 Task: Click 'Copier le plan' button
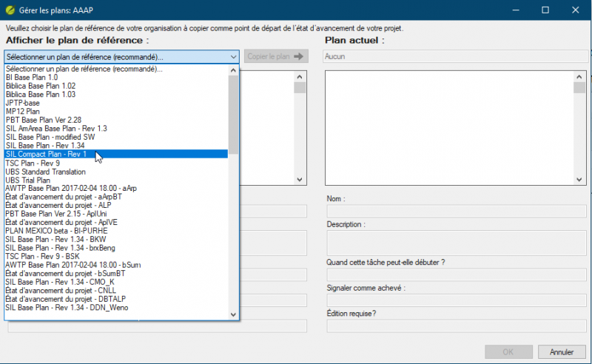tap(276, 57)
